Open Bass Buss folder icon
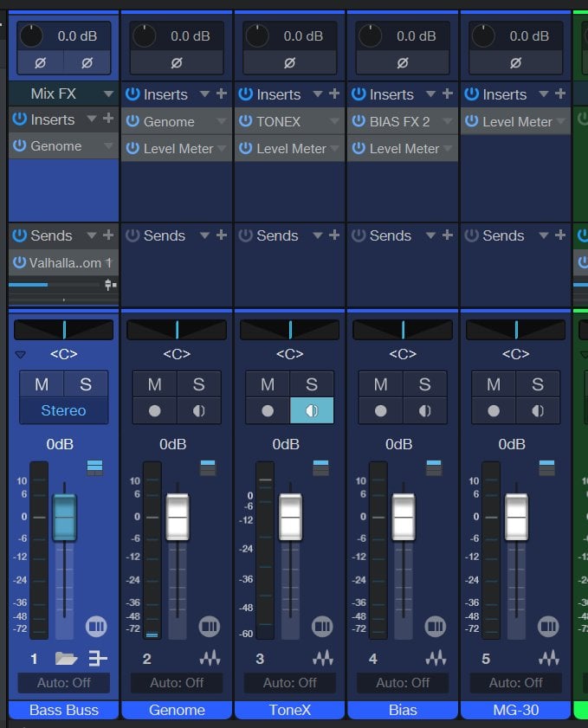This screenshot has width=588, height=728. (66, 659)
